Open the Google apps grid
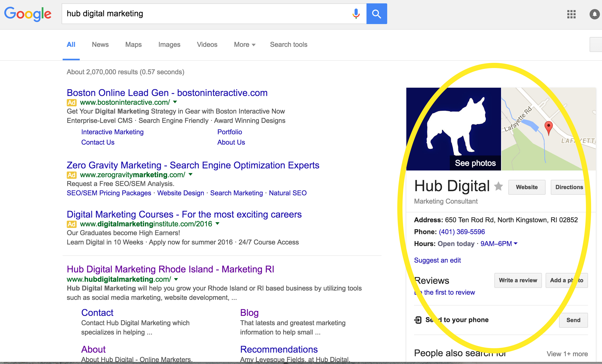This screenshot has height=364, width=602. pyautogui.click(x=571, y=14)
